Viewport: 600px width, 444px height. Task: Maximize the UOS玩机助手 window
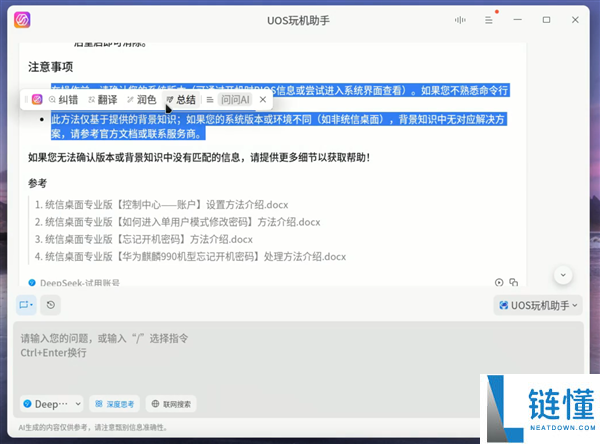[546, 20]
